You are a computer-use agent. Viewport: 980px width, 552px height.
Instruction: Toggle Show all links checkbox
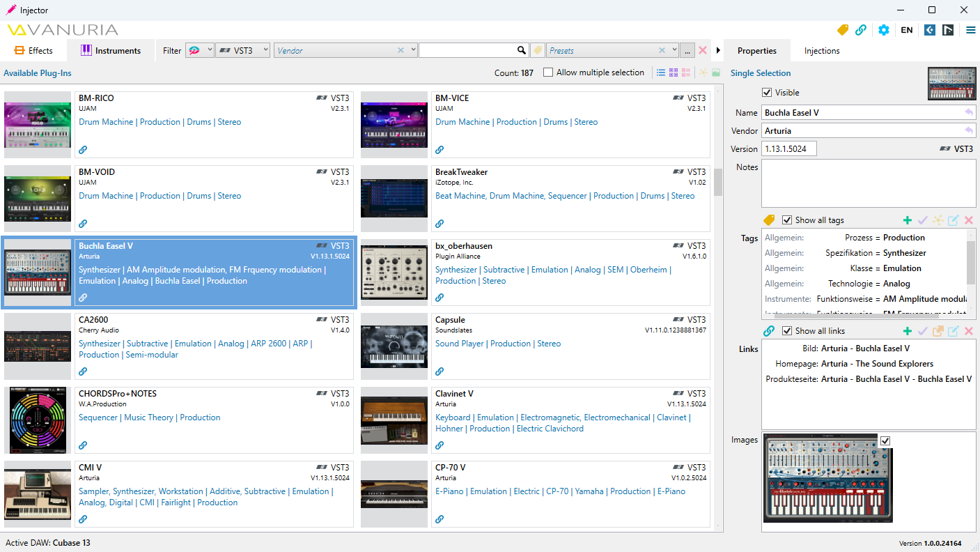tap(786, 331)
